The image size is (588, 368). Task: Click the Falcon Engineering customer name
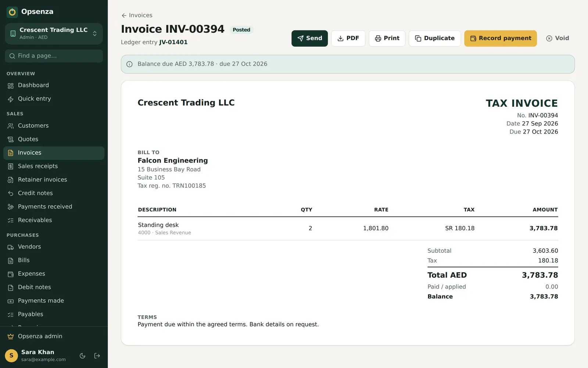pos(173,160)
